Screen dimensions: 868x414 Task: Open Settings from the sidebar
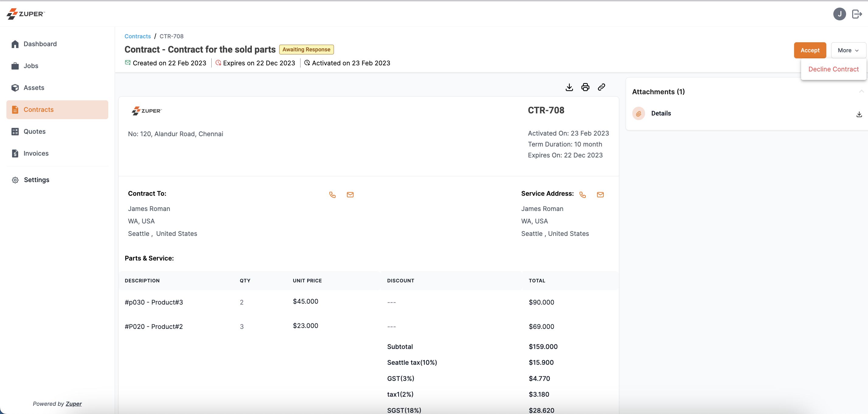coord(36,180)
